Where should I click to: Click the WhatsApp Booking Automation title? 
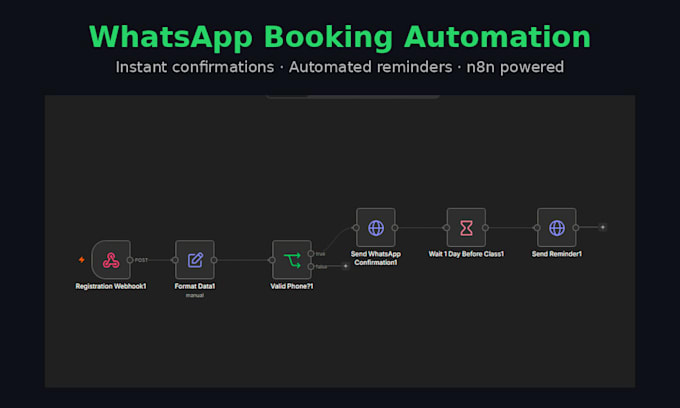pos(340,37)
